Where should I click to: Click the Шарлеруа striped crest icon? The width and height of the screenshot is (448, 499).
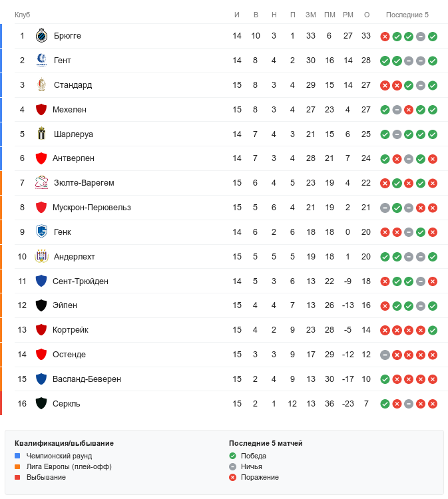pos(41,134)
